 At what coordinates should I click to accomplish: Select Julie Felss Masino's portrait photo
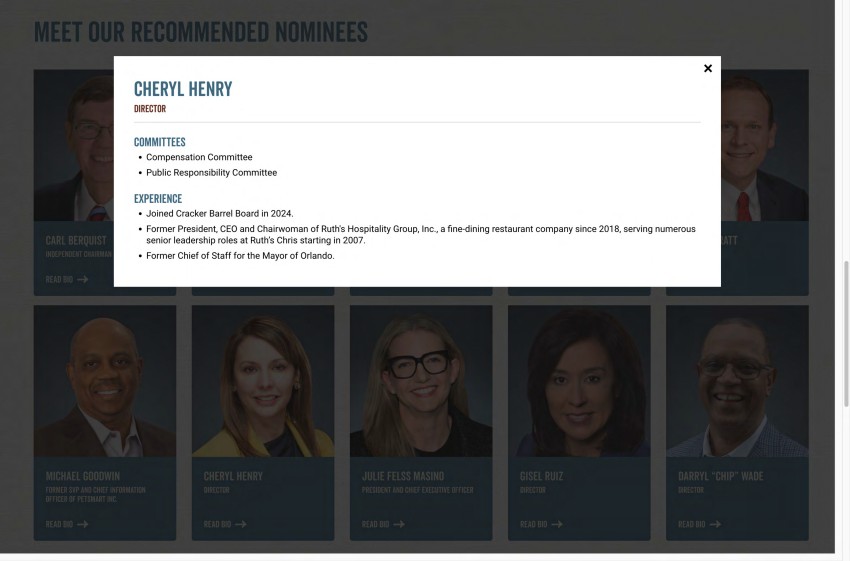click(421, 381)
